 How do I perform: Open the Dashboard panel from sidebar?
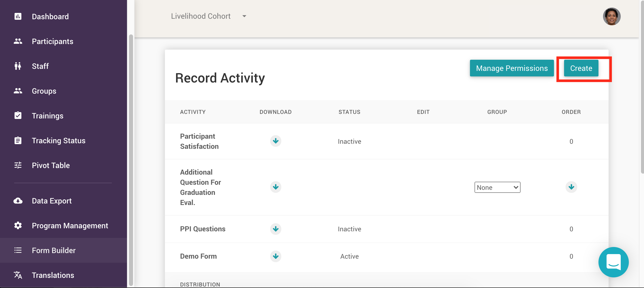[18, 16]
